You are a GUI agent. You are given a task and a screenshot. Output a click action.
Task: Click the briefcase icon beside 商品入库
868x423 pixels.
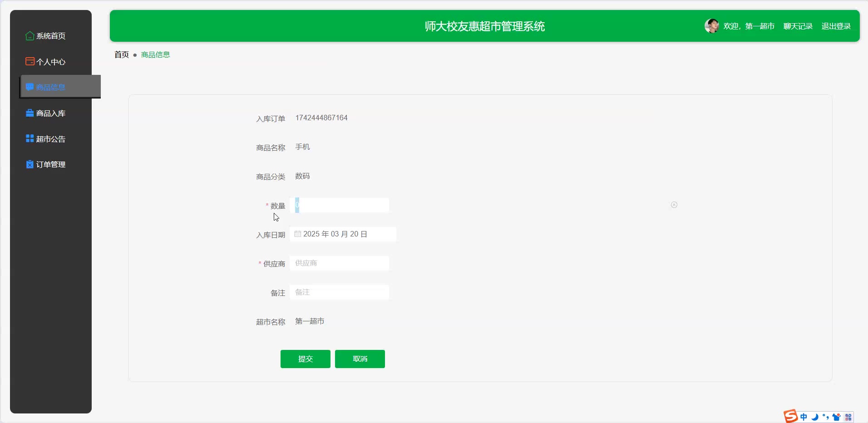click(30, 113)
